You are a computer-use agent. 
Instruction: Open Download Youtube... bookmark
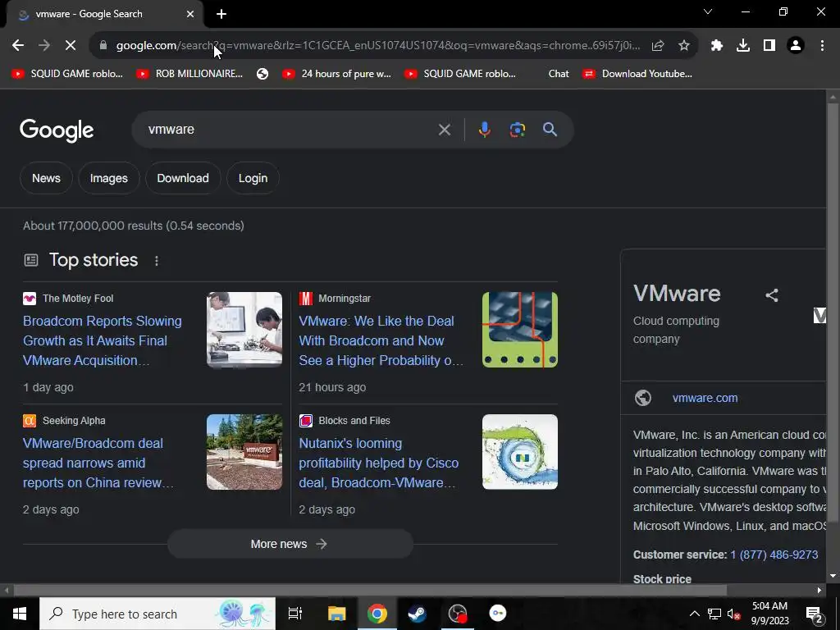tap(637, 74)
